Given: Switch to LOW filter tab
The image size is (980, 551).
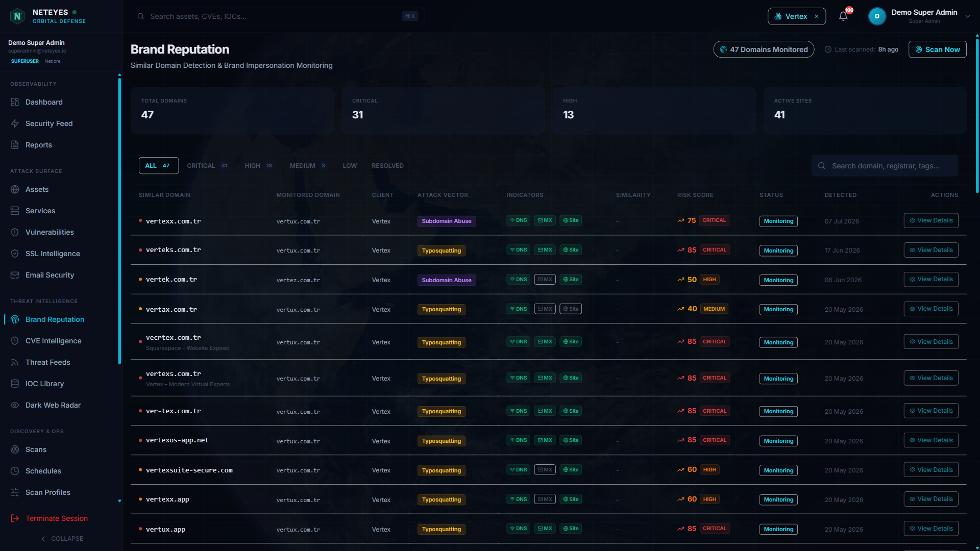Looking at the screenshot, I should click(x=350, y=166).
